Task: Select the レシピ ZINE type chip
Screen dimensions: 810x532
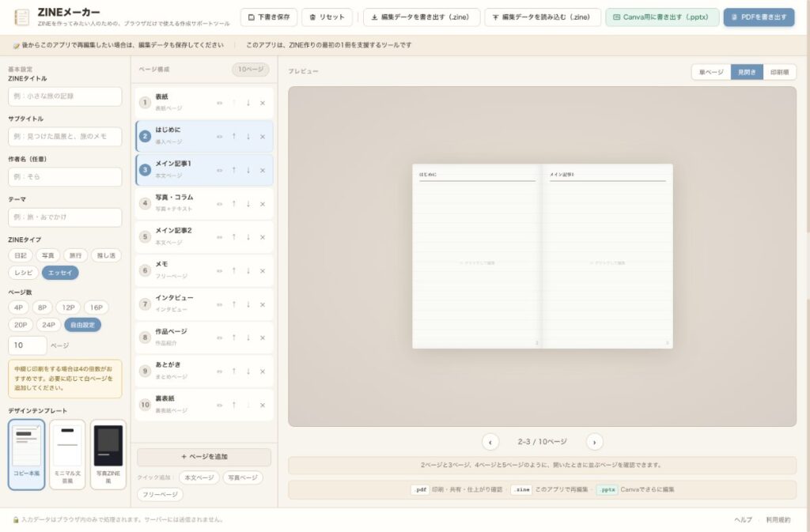Action: (23, 273)
